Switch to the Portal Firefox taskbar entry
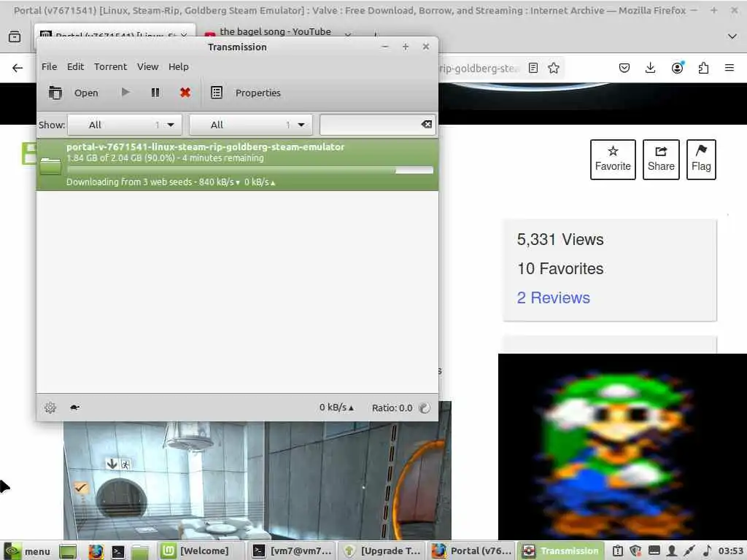747x560 pixels. click(x=472, y=551)
